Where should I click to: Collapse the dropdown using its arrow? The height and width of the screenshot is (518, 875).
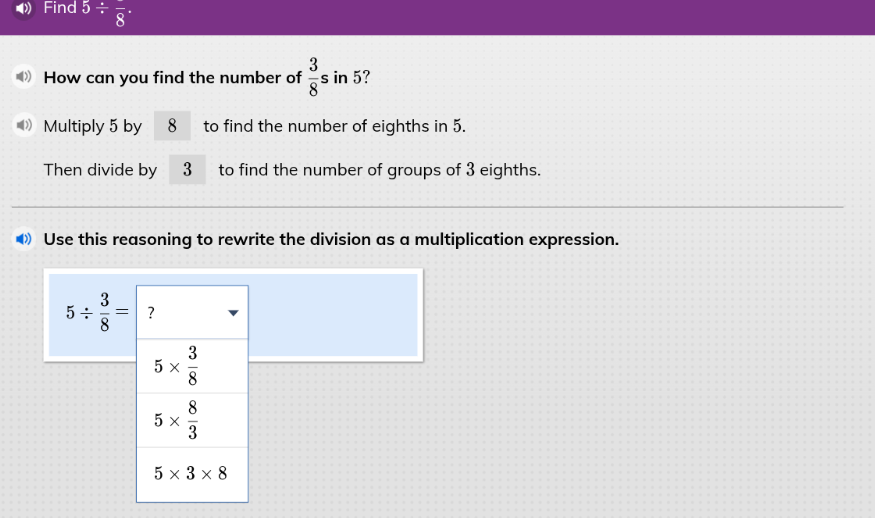click(233, 313)
